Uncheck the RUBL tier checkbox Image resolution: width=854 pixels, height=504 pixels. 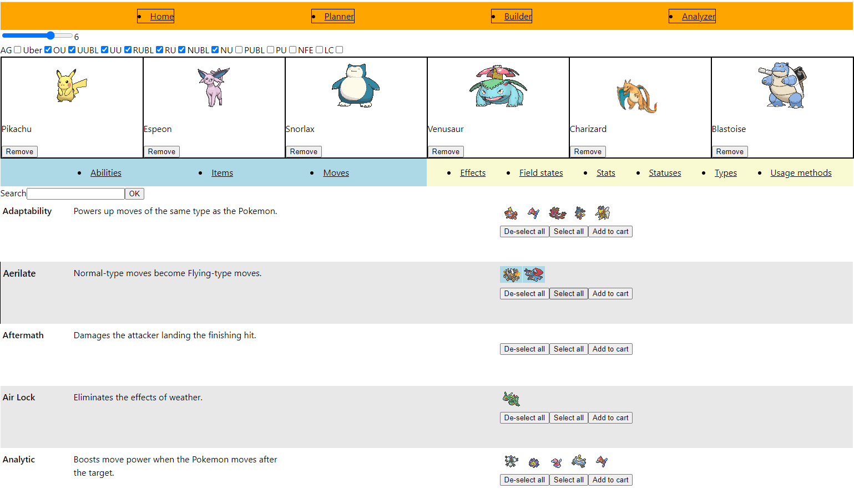[159, 49]
